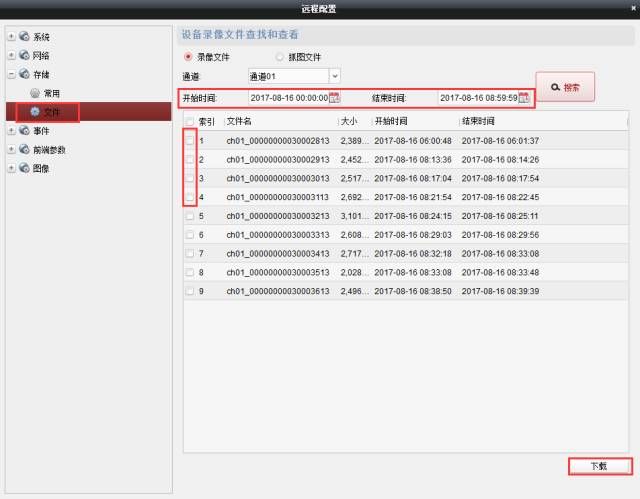Screen dimensions: 640x499
Task: Open the end time calendar picker icon
Action: click(x=524, y=98)
